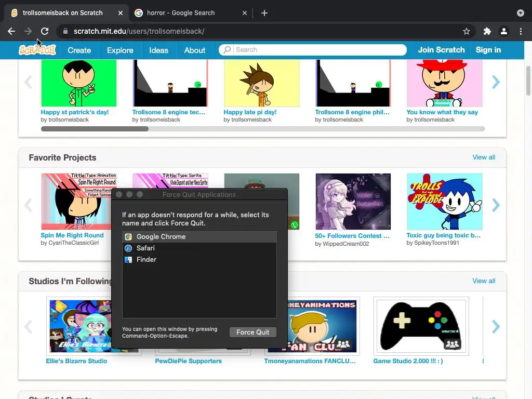Viewport: 532px width, 399px height.
Task: Open the About menu item
Action: (195, 50)
